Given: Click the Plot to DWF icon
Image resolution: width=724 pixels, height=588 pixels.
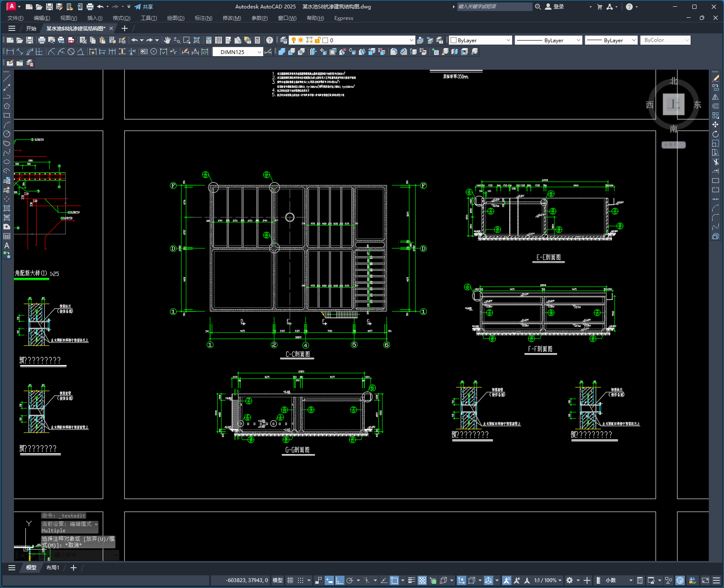Looking at the screenshot, I should 71,40.
